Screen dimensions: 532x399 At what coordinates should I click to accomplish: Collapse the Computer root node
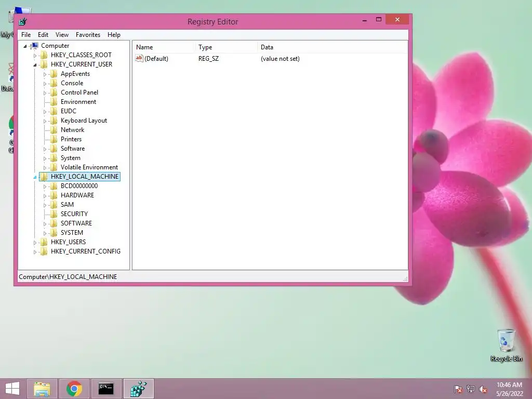pyautogui.click(x=25, y=46)
